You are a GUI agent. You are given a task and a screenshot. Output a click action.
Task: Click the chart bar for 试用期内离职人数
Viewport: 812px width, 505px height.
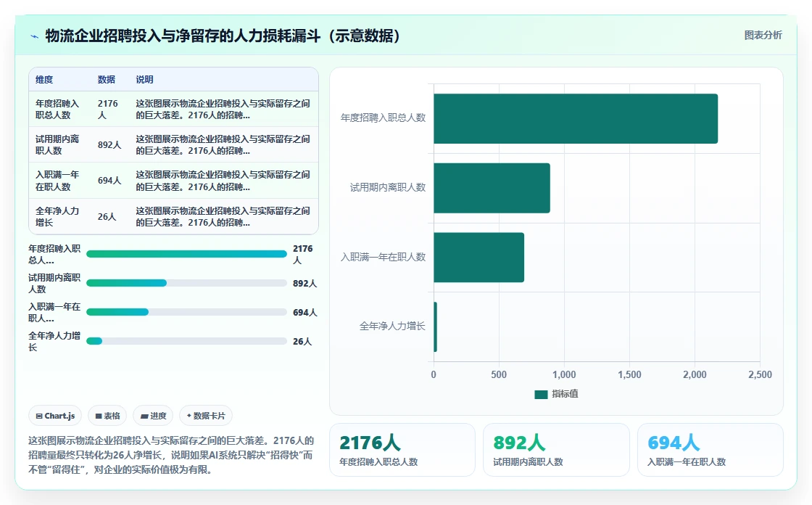point(492,188)
